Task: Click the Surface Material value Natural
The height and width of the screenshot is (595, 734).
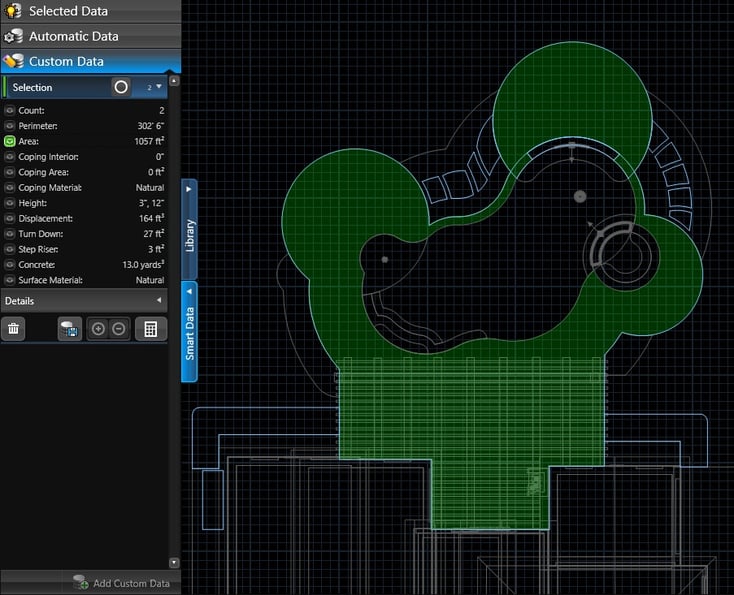Action: point(150,280)
